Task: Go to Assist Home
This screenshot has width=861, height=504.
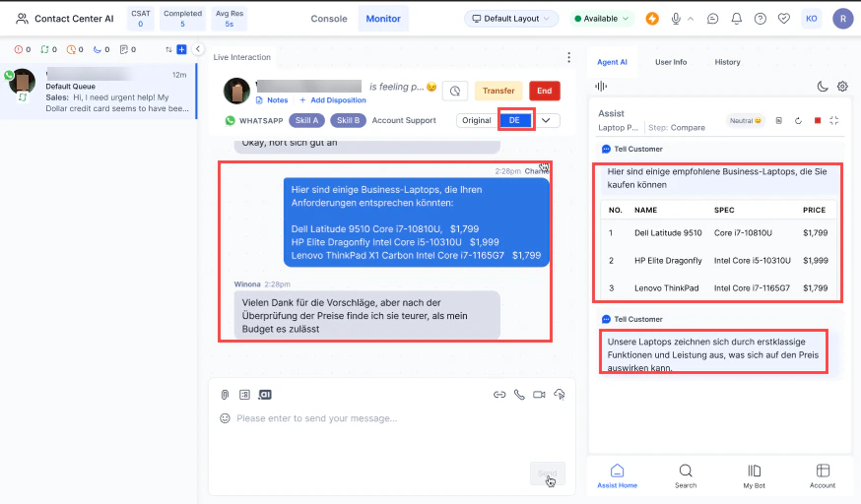Action: pos(618,476)
